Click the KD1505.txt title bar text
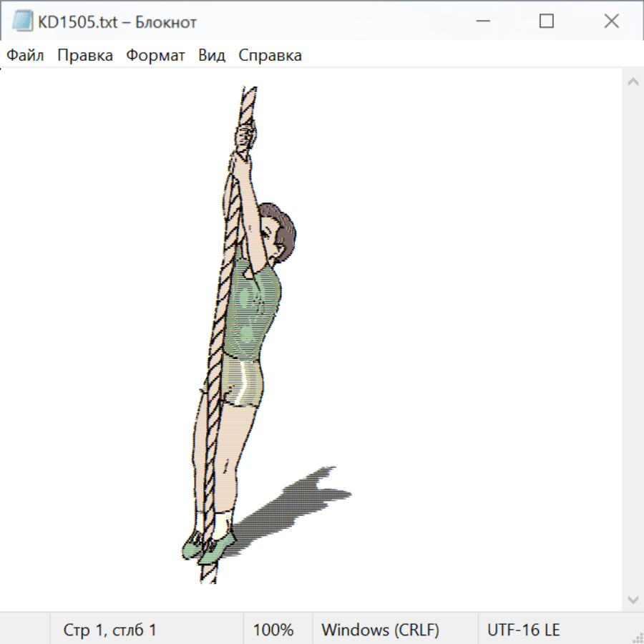Viewport: 644px width, 644px height. click(x=117, y=21)
